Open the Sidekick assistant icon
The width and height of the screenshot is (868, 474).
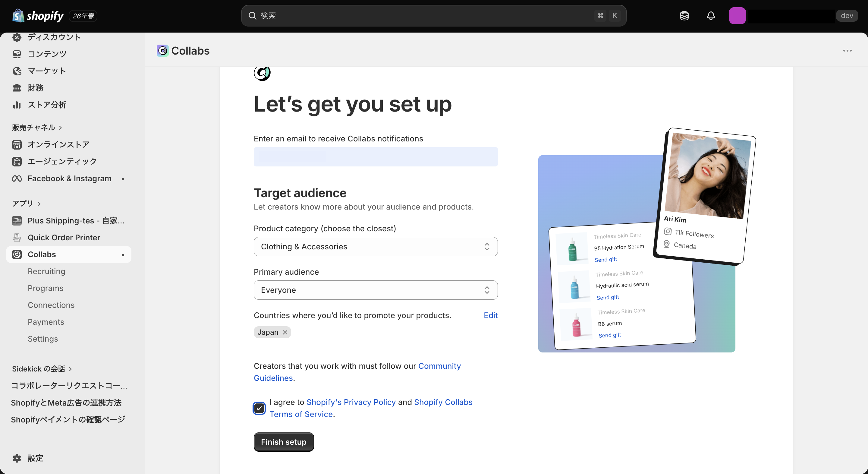coord(684,15)
